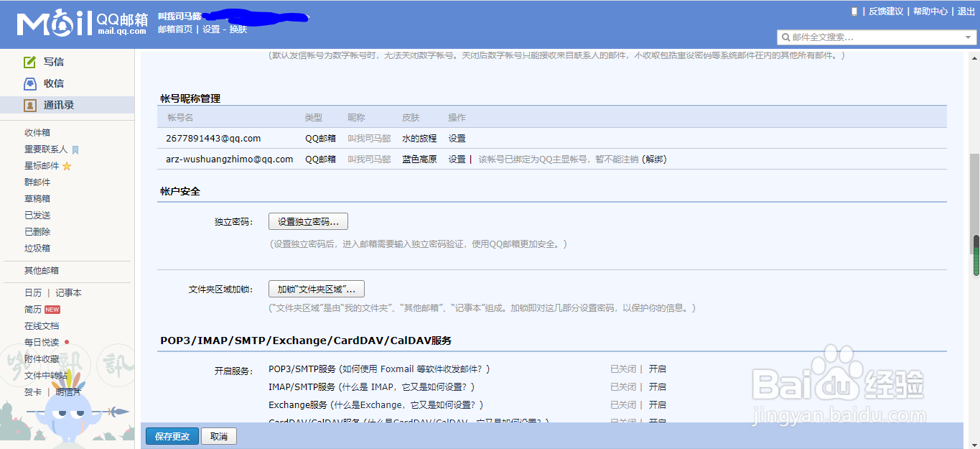The height and width of the screenshot is (449, 980).
Task: Click the NEW badge beside 简历
Action: pos(52,310)
